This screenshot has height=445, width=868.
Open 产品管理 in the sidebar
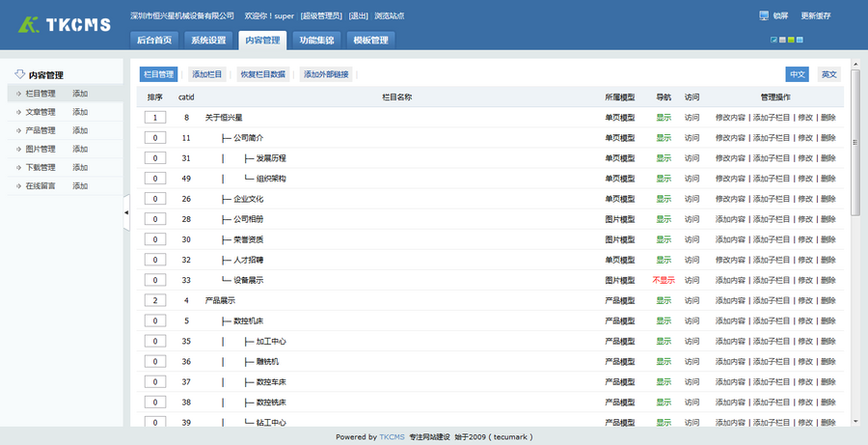click(41, 130)
